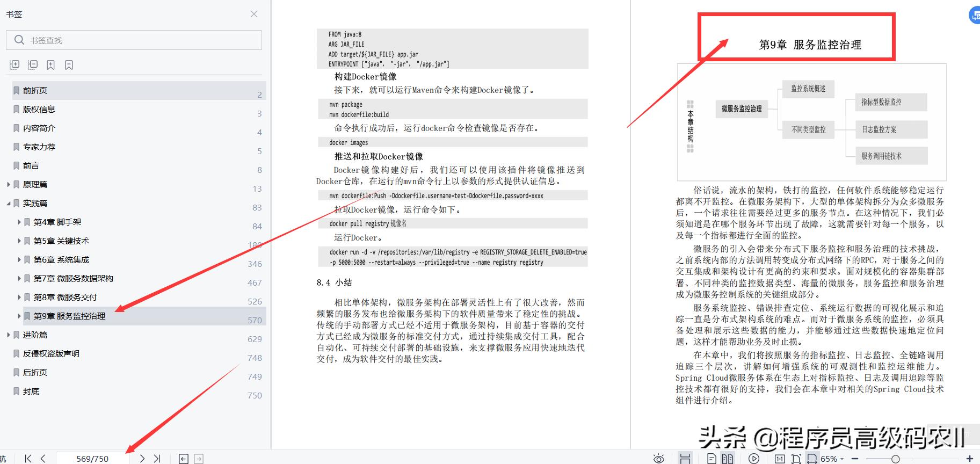Close the 书签 bookmarks panel

254,14
